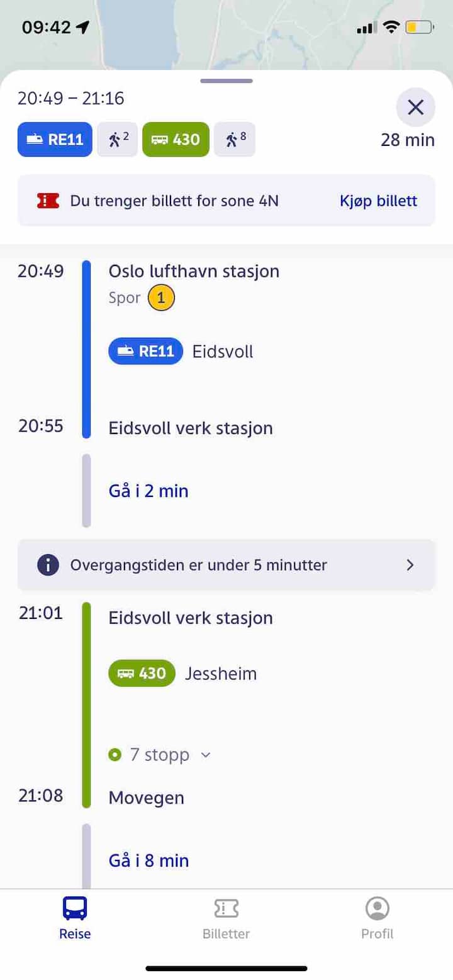Tap the Gå i 8 min walking leg
Screen dimensions: 453x980
point(148,860)
